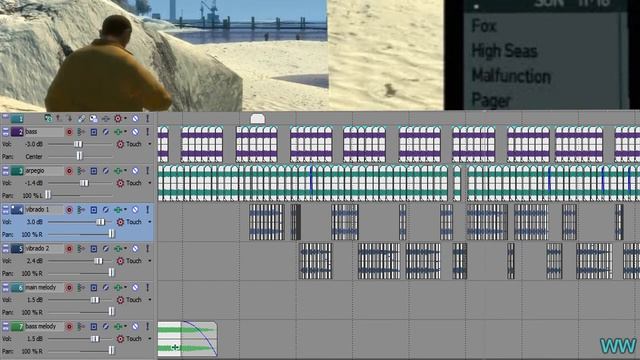Open automation settings gear on main melody track
The width and height of the screenshot is (640, 360).
(120, 300)
